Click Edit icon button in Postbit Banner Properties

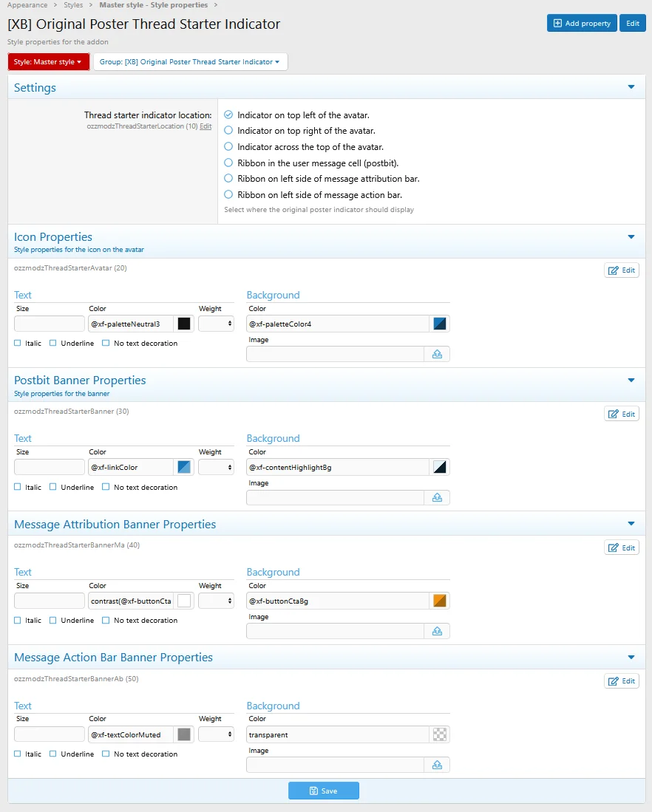621,414
